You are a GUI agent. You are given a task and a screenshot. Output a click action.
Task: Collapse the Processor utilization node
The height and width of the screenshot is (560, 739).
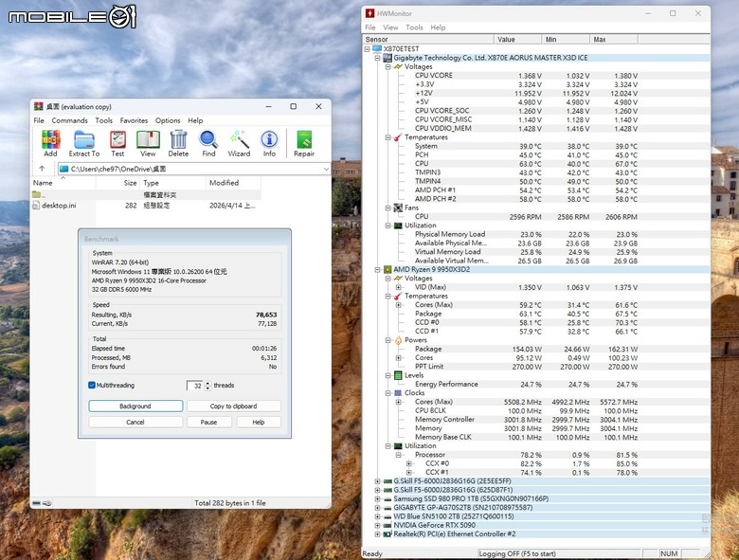pos(398,455)
